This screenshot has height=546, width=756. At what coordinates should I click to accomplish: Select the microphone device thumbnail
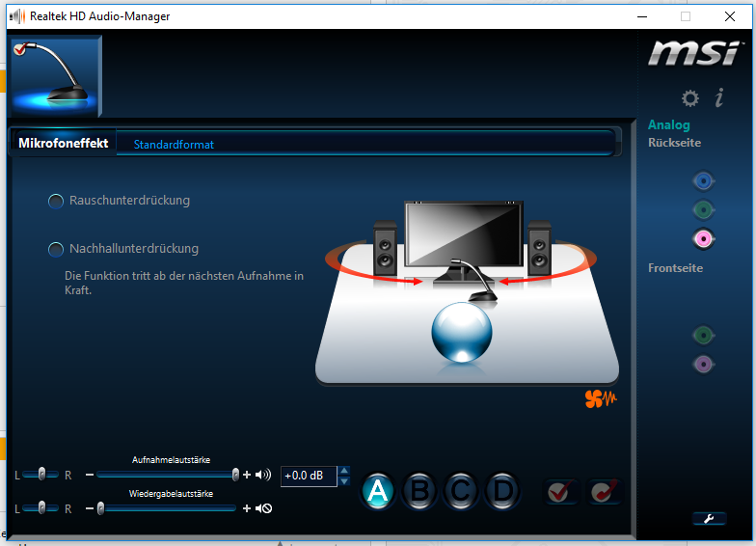(56, 76)
